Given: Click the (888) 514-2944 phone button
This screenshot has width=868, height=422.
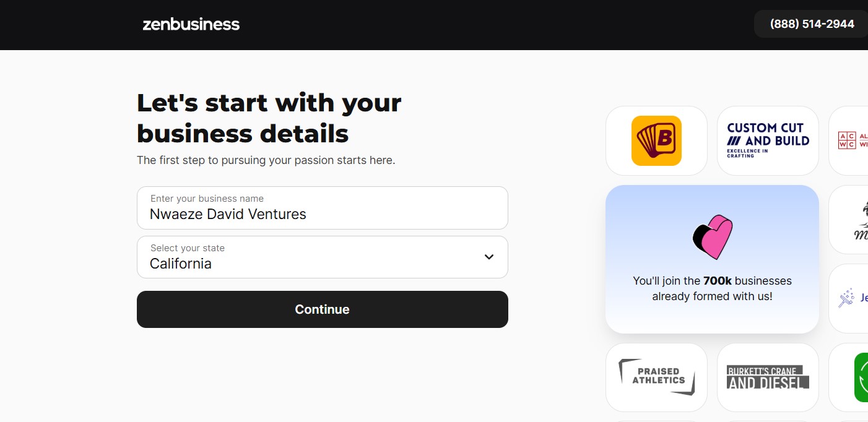Looking at the screenshot, I should point(812,24).
